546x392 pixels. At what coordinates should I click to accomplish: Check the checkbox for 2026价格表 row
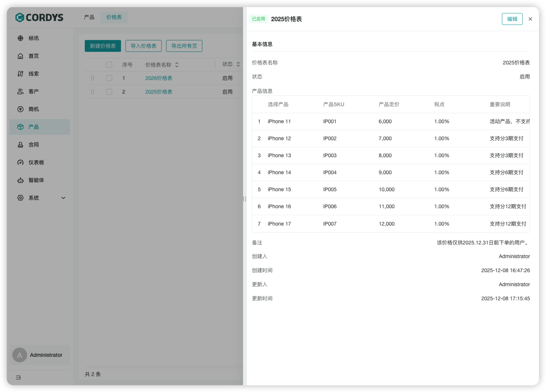109,78
